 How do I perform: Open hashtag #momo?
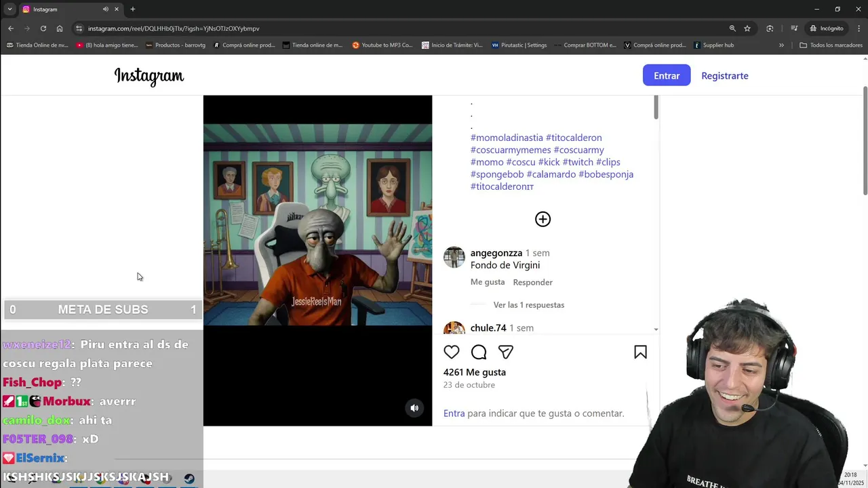coord(487,162)
